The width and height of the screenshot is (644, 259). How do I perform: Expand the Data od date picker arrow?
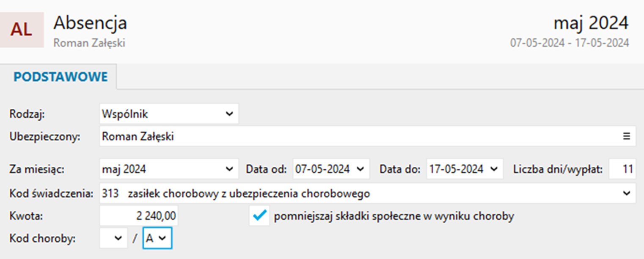361,169
